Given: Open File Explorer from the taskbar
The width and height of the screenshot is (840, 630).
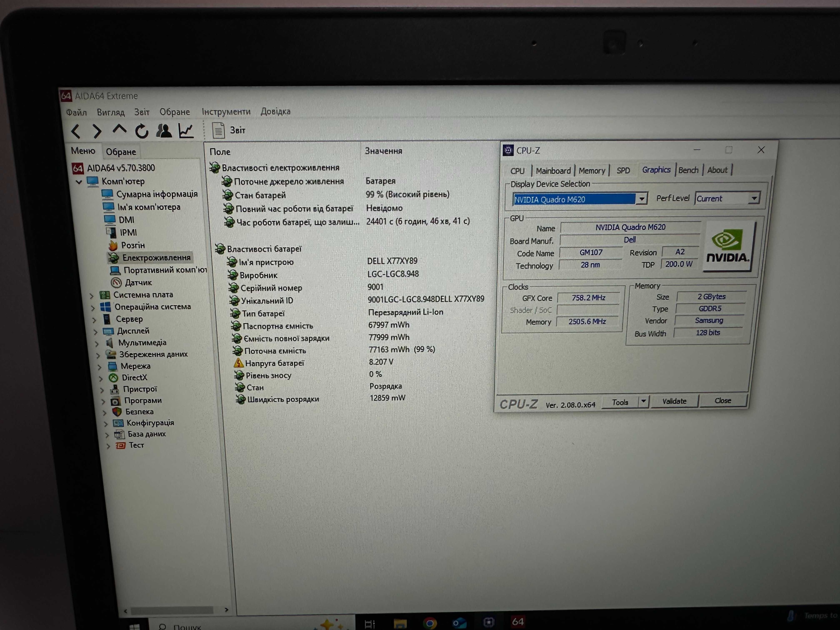Looking at the screenshot, I should tap(400, 624).
